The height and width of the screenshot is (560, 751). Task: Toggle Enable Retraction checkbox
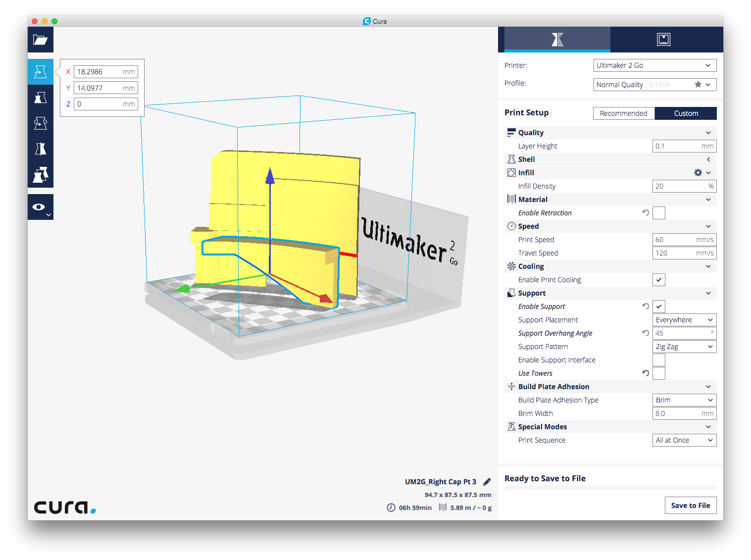pyautogui.click(x=659, y=213)
